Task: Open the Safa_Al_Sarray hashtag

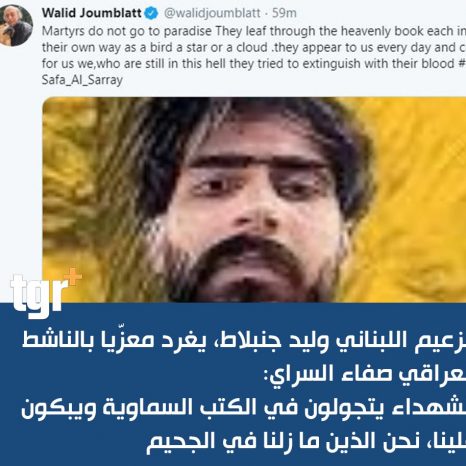Action: [x=82, y=80]
